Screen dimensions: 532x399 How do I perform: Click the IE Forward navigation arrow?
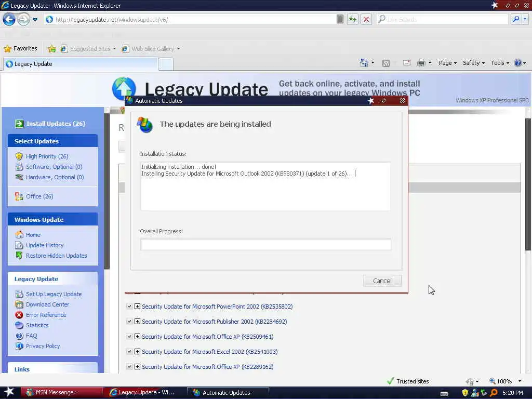tap(23, 19)
